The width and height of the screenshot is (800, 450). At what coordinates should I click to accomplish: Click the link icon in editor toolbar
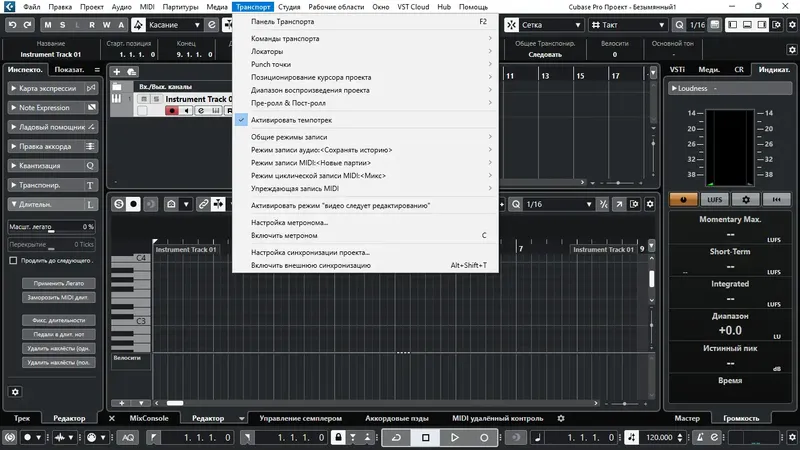click(x=203, y=204)
